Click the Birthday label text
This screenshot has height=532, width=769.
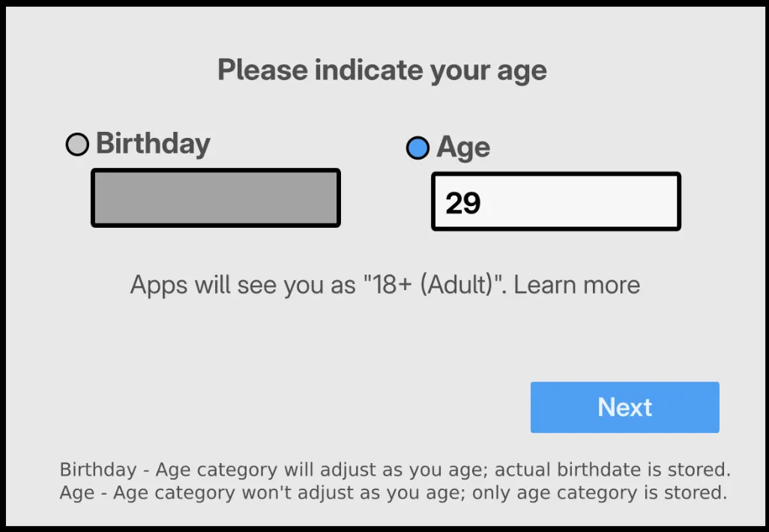tap(153, 144)
